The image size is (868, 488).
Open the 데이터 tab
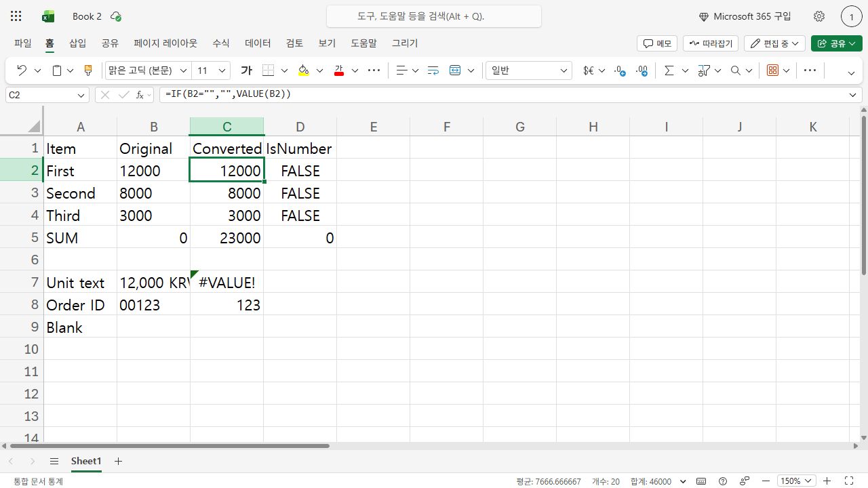pyautogui.click(x=258, y=43)
